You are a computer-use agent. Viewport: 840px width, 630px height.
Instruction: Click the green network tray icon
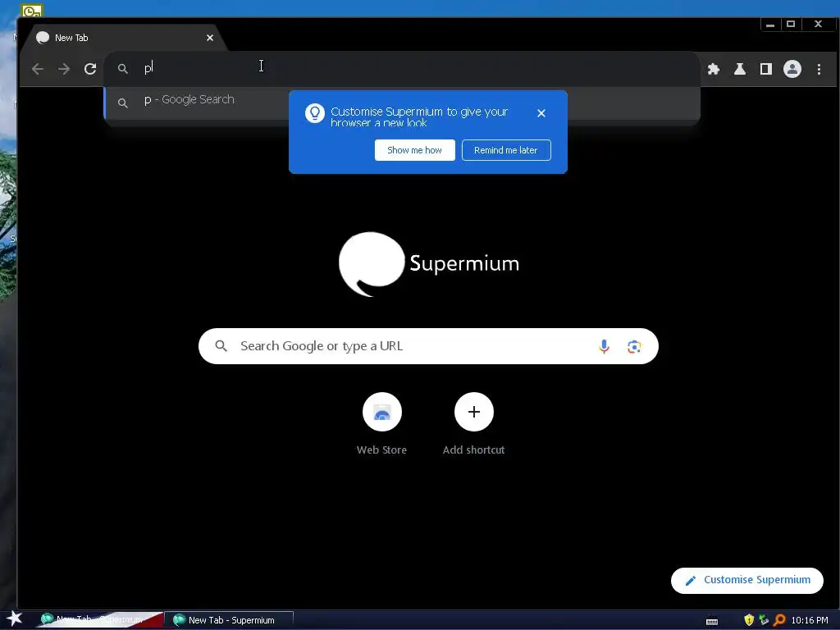click(764, 620)
